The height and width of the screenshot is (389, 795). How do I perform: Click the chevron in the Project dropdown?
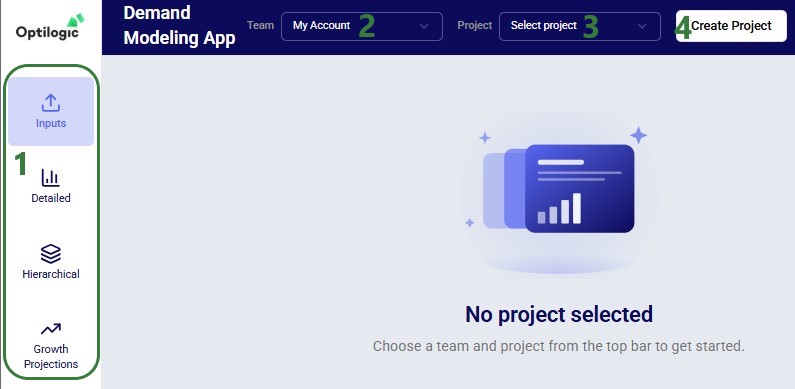tap(642, 26)
